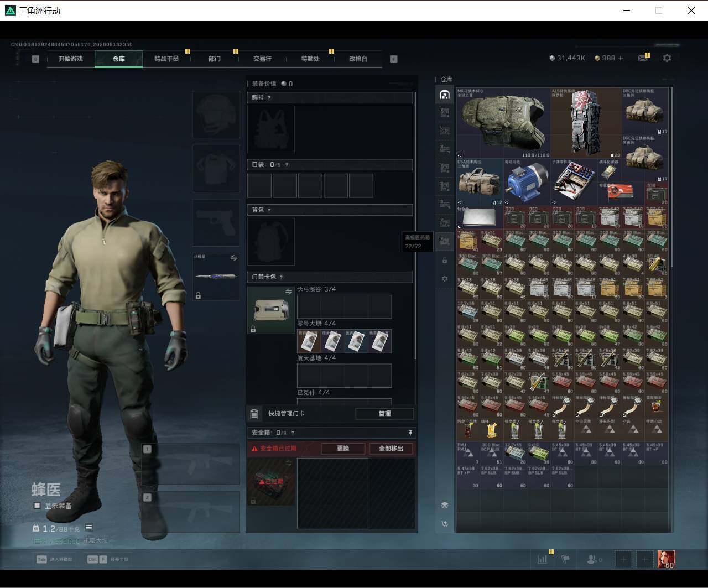
Task: Click the red graphics card item
Action: pos(621,194)
